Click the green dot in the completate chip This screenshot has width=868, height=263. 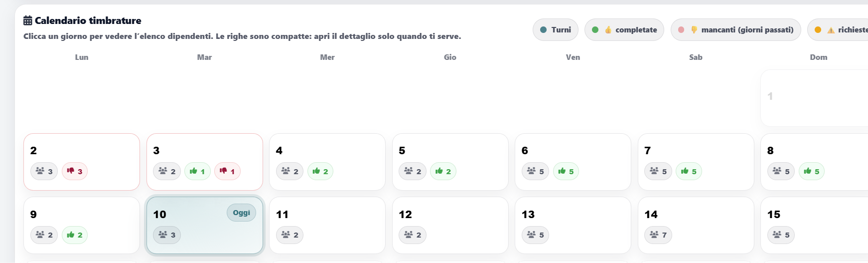(595, 30)
